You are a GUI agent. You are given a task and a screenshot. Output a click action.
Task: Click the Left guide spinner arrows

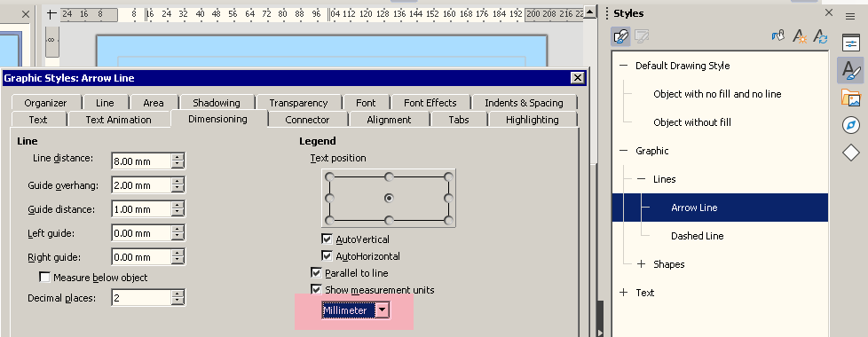(178, 233)
